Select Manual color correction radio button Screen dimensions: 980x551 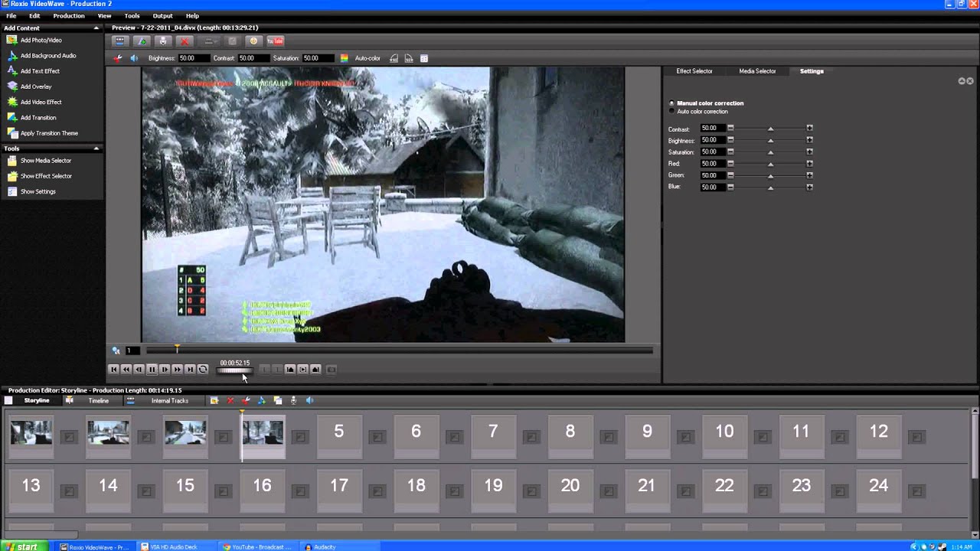point(672,103)
